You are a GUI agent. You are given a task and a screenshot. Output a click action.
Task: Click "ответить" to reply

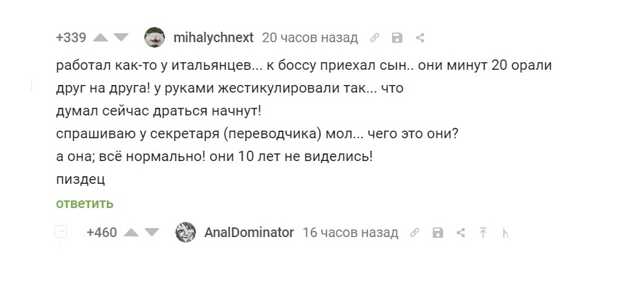point(85,203)
